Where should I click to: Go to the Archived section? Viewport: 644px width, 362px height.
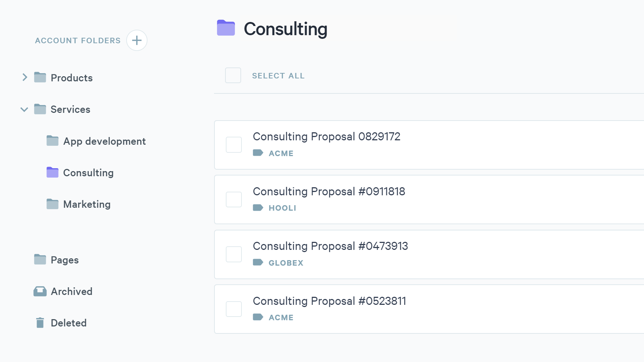[x=71, y=291]
